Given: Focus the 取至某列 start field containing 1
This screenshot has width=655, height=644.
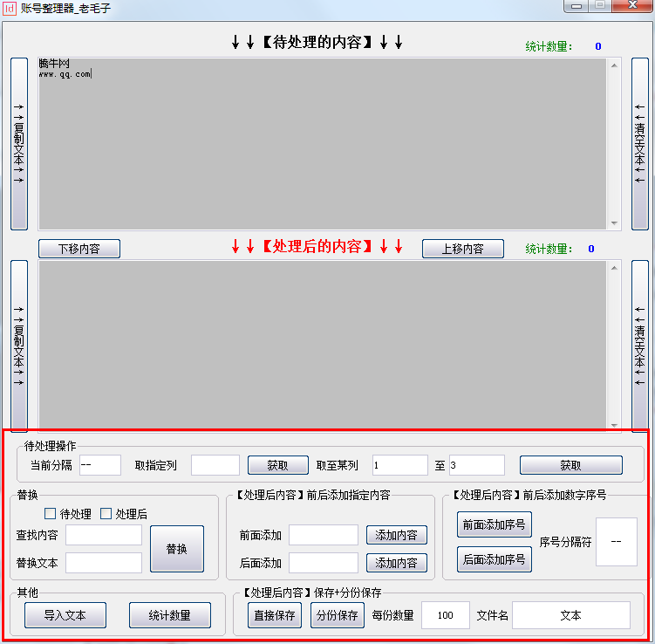Looking at the screenshot, I should tap(400, 465).
